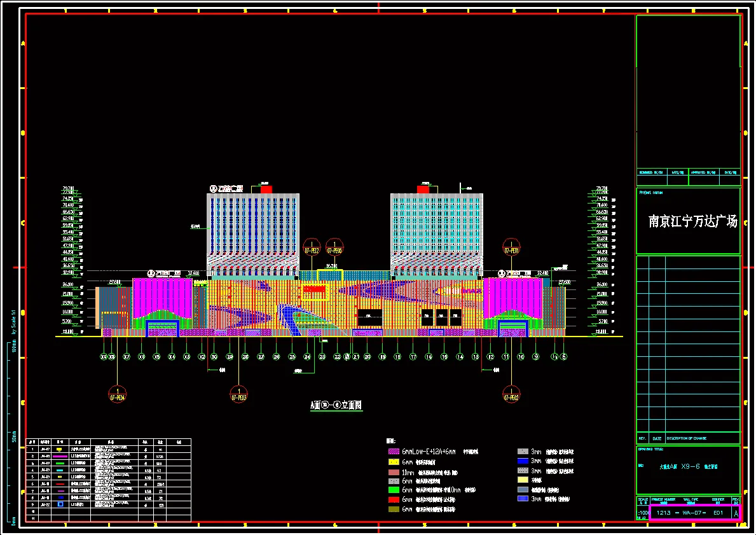756x535 pixels.
Task: Click grid axis bubble 25
Action: coord(292,357)
